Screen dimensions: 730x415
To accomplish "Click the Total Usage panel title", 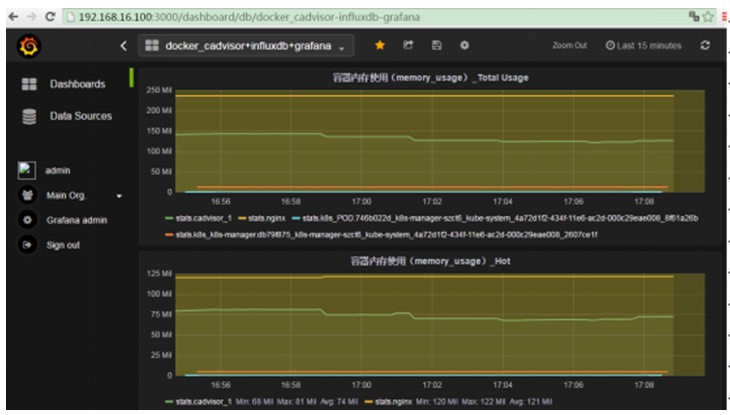I will [430, 78].
